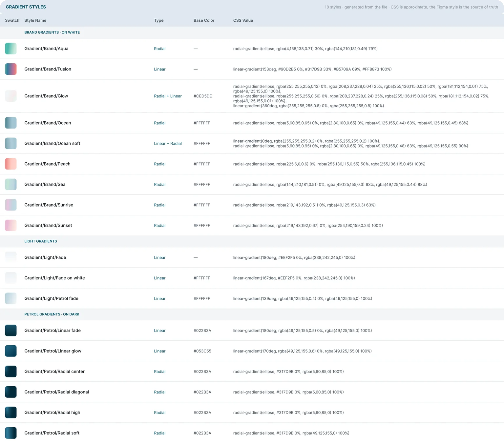The image size is (504, 443).
Task: Select the Gradient/Petrol/Linear fade swatch
Action: (x=11, y=331)
